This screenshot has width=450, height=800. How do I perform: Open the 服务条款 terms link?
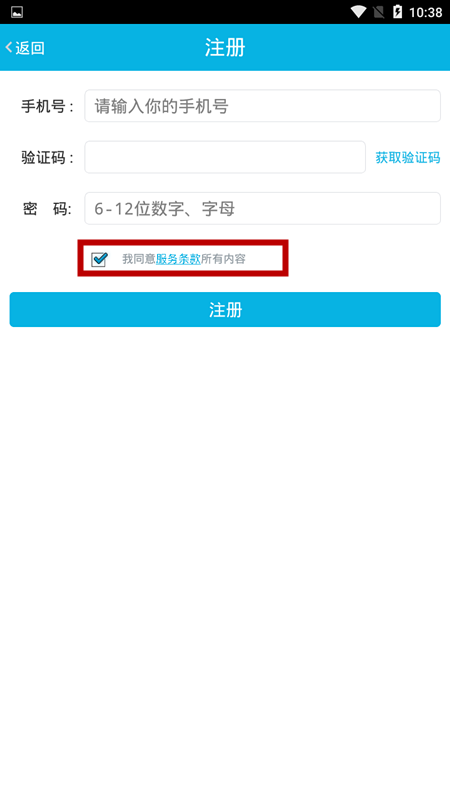178,259
